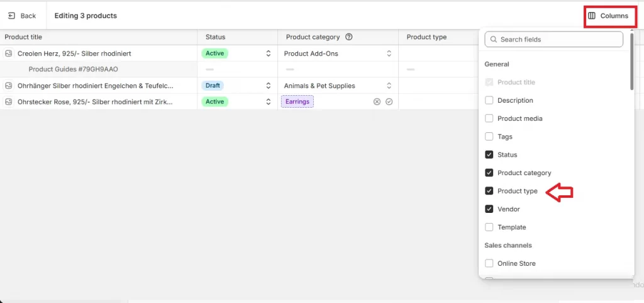Viewport: 644px width, 303px height.
Task: Click the search magnifier icon
Action: point(494,40)
